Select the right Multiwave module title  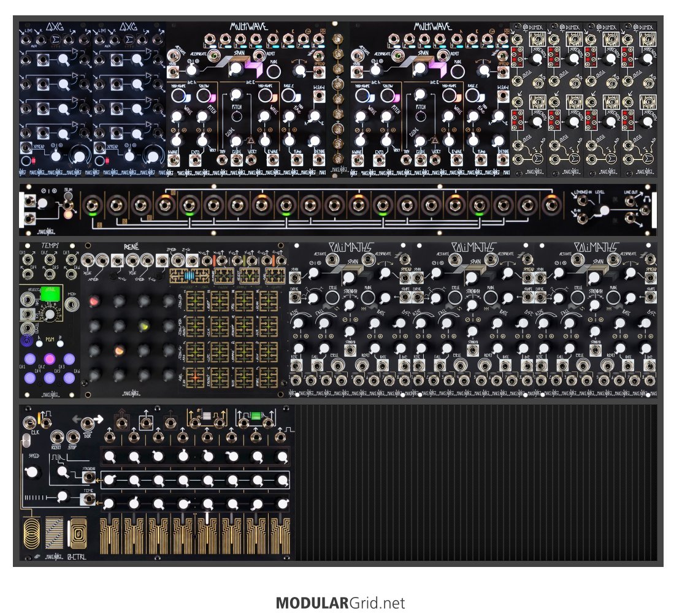(432, 26)
